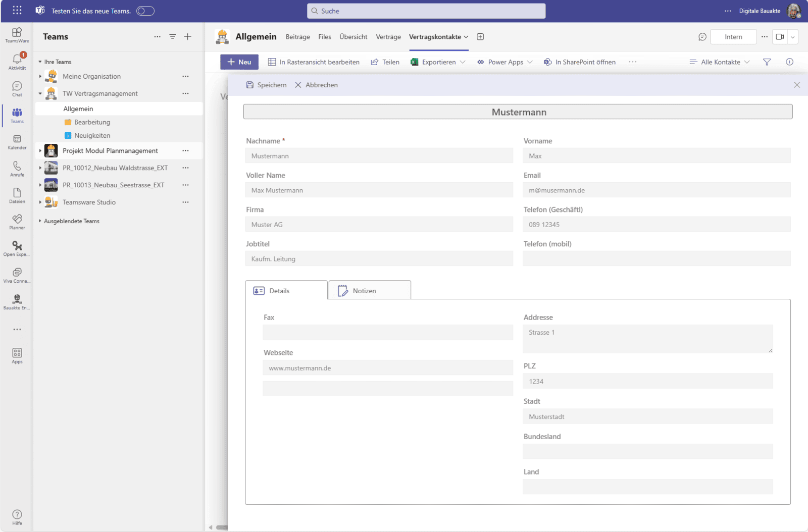Open the app launcher waffle icon

17,11
